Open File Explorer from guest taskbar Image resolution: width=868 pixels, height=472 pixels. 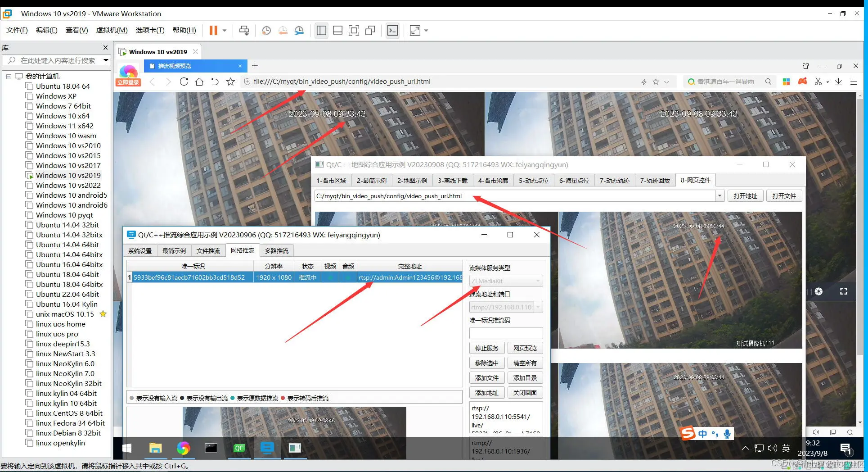[x=155, y=448]
